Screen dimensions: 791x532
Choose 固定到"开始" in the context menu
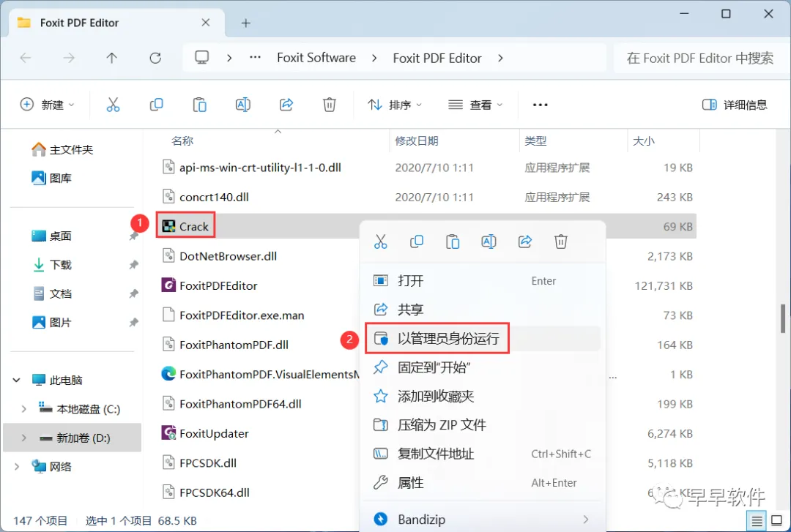click(x=482, y=367)
